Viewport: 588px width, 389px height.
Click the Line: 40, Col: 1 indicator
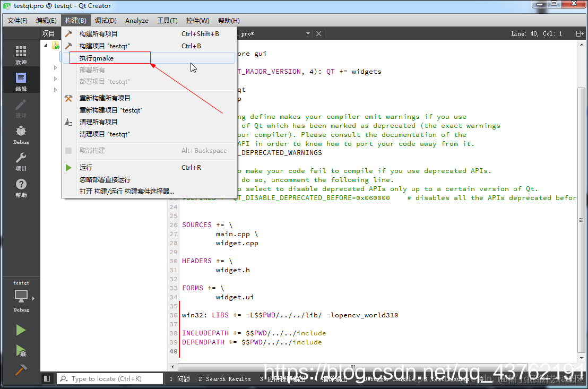tap(536, 33)
